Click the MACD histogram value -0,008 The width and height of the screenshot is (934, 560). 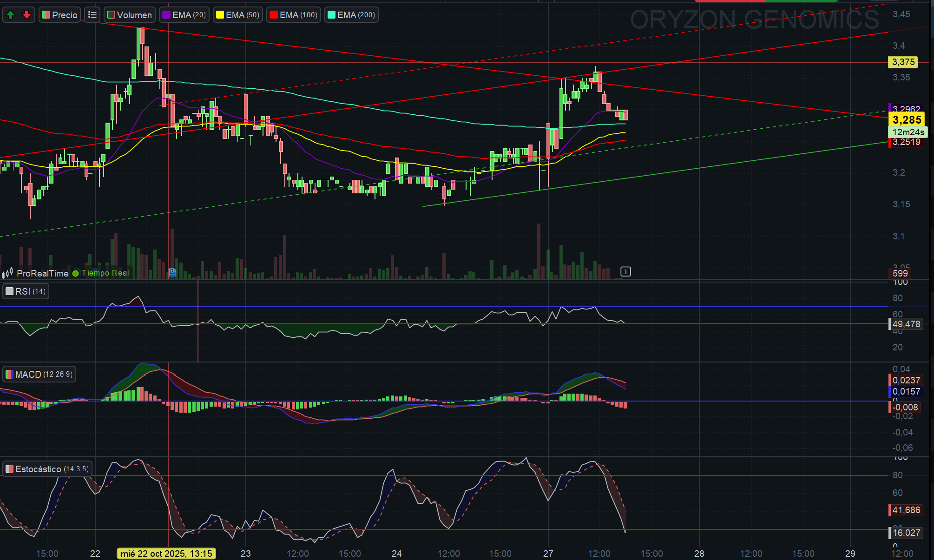[x=904, y=407]
